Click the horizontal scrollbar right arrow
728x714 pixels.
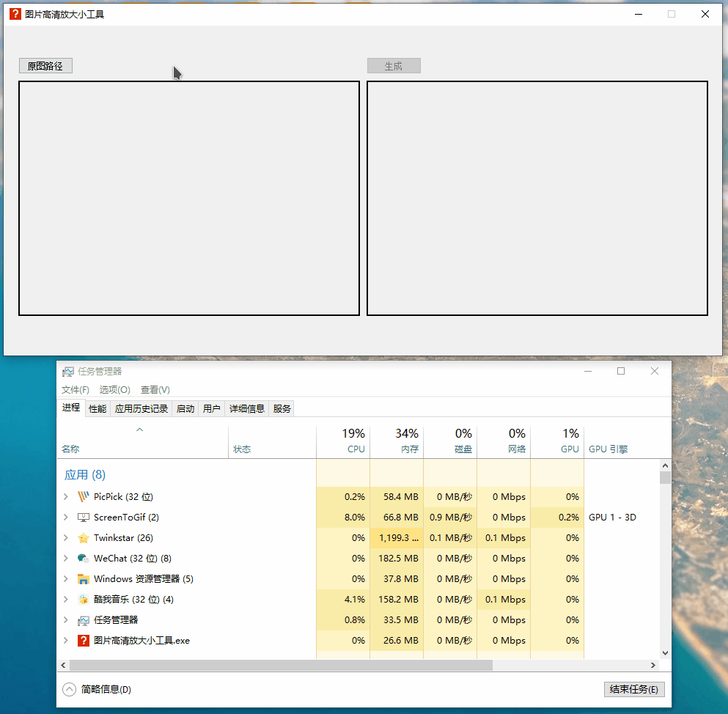(x=652, y=666)
